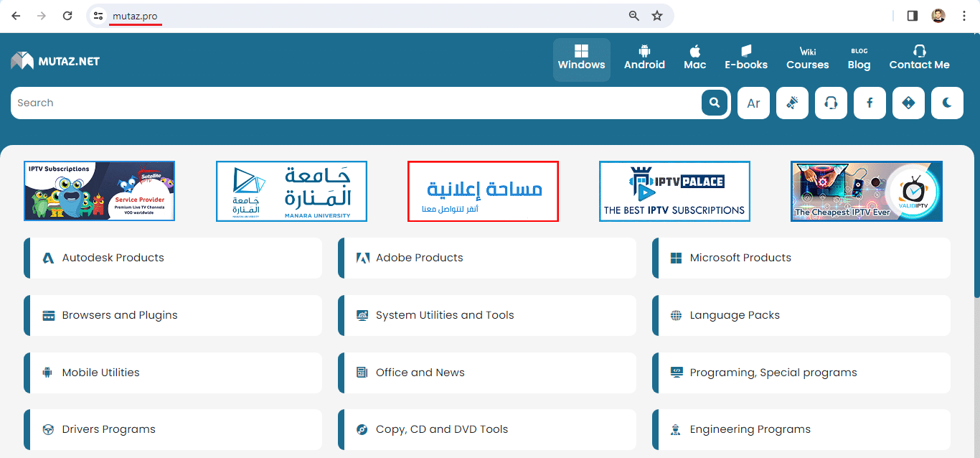The height and width of the screenshot is (458, 980).
Task: Open the E-books section
Action: pos(746,59)
